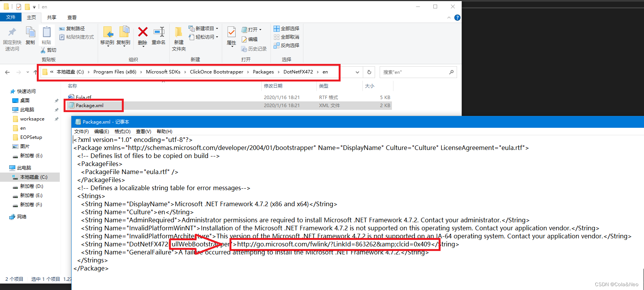Select the Eula.rtf file

point(84,98)
